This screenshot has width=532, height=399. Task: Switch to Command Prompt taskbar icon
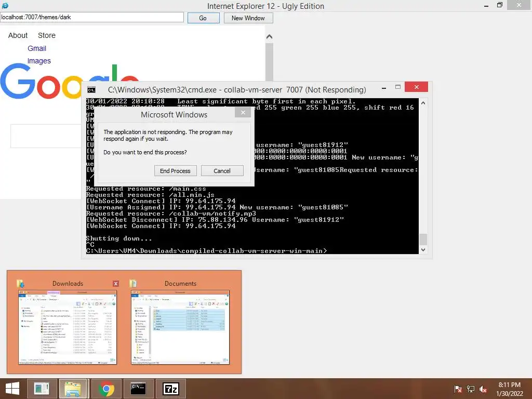[138, 389]
